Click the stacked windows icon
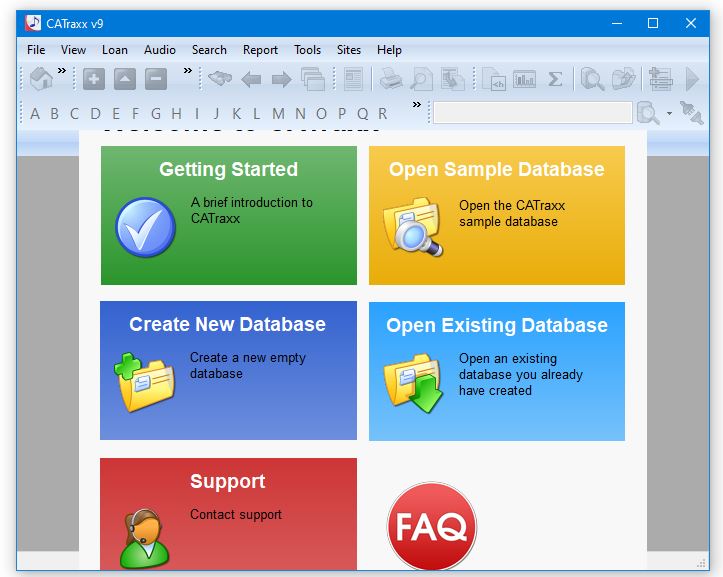The height and width of the screenshot is (577, 723). tap(313, 79)
